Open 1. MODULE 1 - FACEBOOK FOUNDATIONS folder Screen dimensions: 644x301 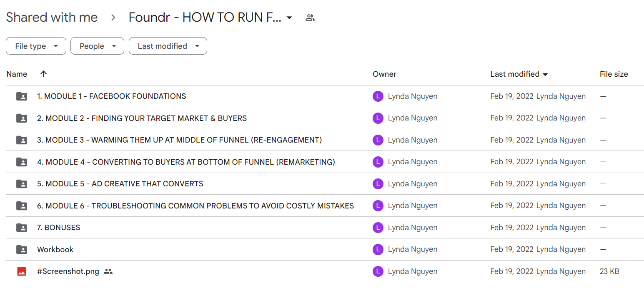pos(112,96)
